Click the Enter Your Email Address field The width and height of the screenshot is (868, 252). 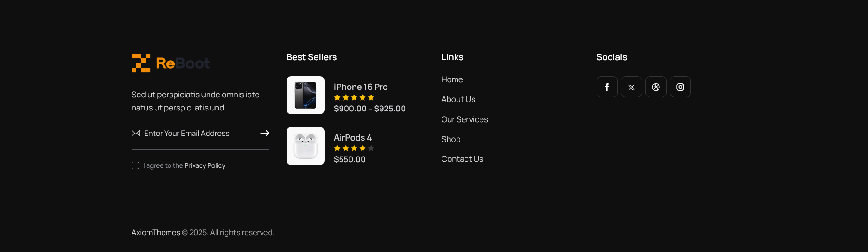(x=200, y=134)
